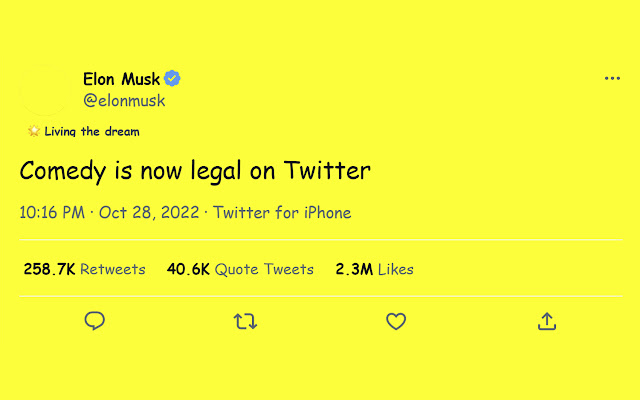Select the "Living the dream" status text
Image resolution: width=640 pixels, height=400 pixels.
(x=92, y=131)
